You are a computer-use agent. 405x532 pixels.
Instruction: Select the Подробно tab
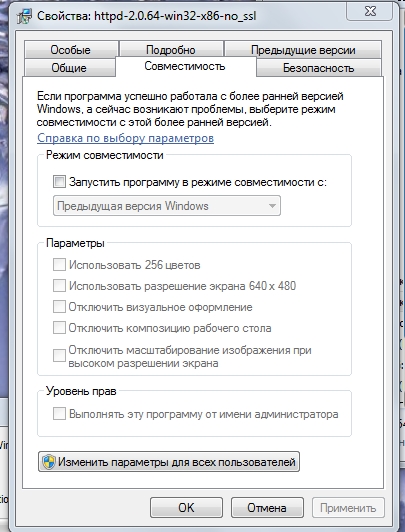171,50
